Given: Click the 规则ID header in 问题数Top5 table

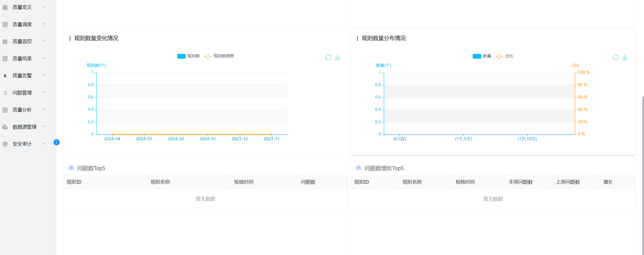Looking at the screenshot, I should tap(74, 182).
